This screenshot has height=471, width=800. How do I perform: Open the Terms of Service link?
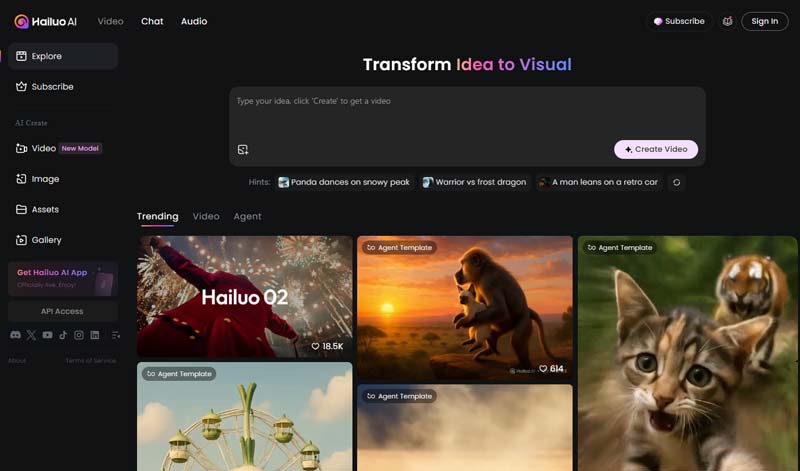pyautogui.click(x=91, y=361)
